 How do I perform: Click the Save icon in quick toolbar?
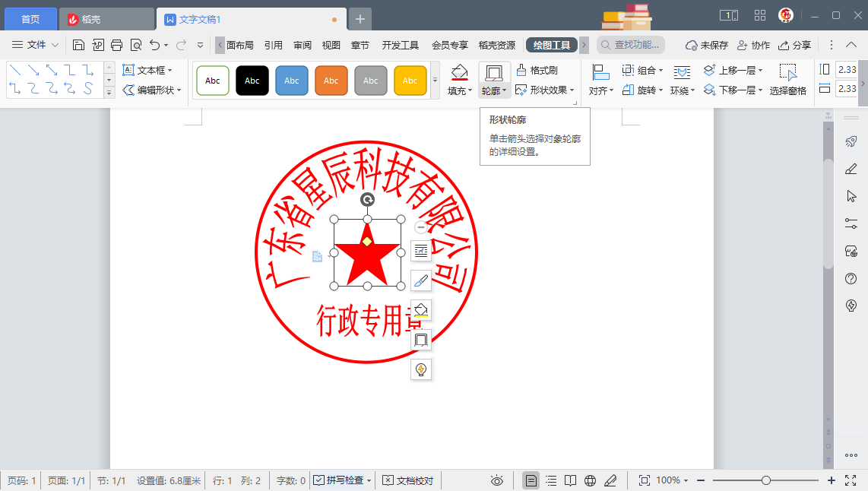78,45
